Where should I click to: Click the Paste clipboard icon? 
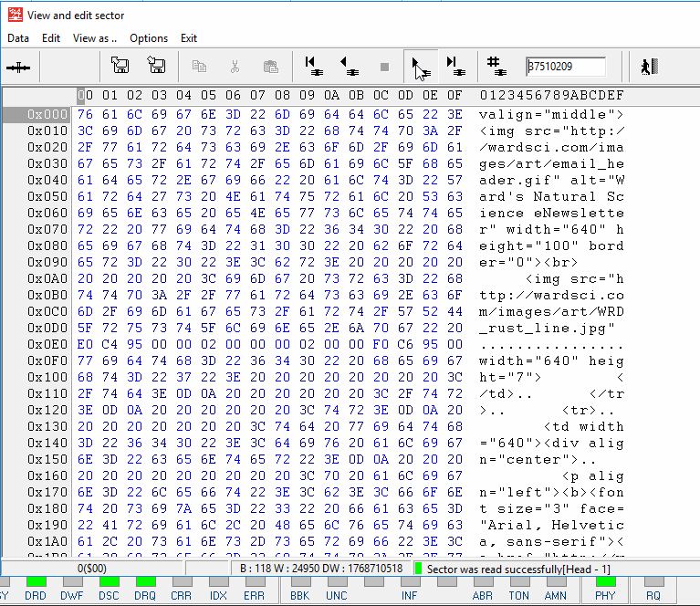(270, 67)
